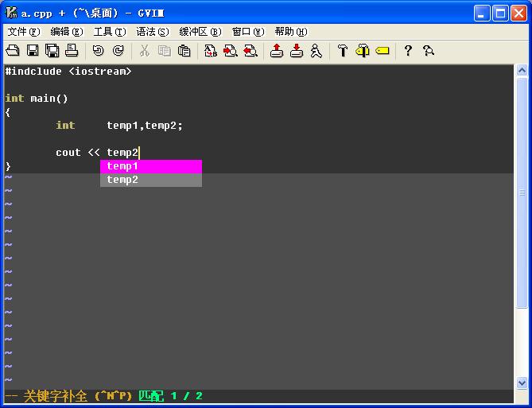Click the Open file toolbar icon
The width and height of the screenshot is (532, 408).
pyautogui.click(x=13, y=51)
